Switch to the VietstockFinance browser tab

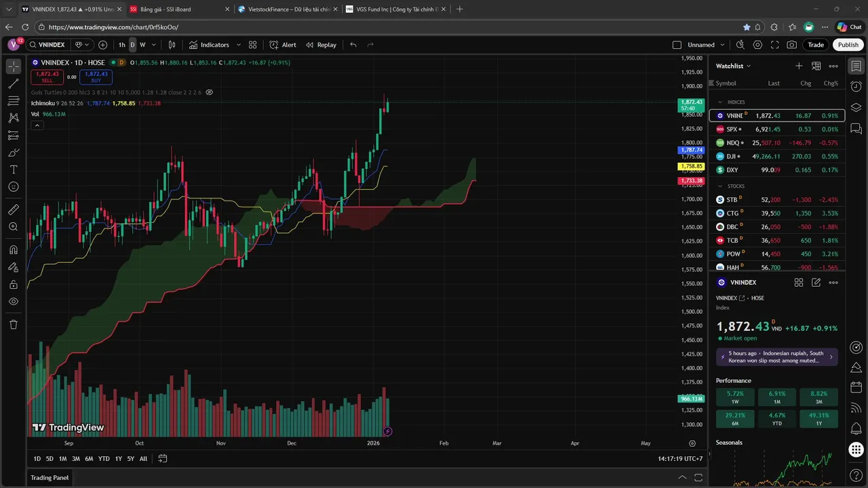click(x=287, y=9)
